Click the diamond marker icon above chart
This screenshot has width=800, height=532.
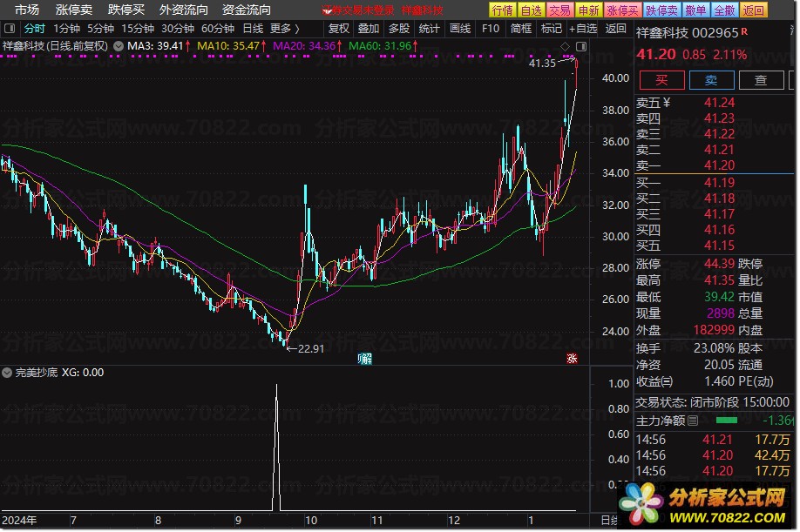pos(565,47)
